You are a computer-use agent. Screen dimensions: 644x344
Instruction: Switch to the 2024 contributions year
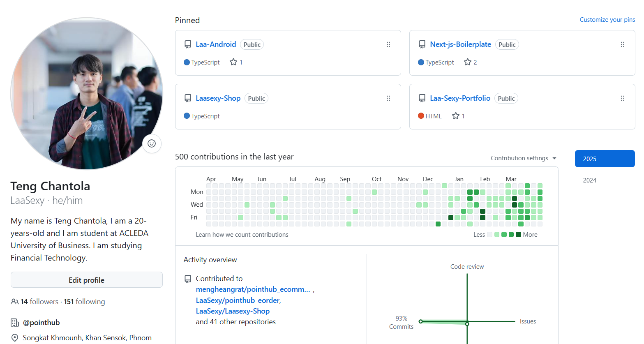click(590, 180)
